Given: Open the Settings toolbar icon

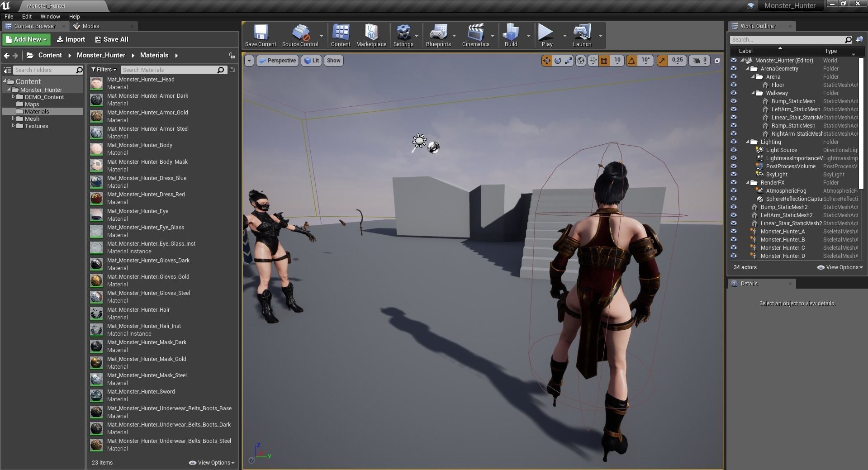Looking at the screenshot, I should 403,35.
